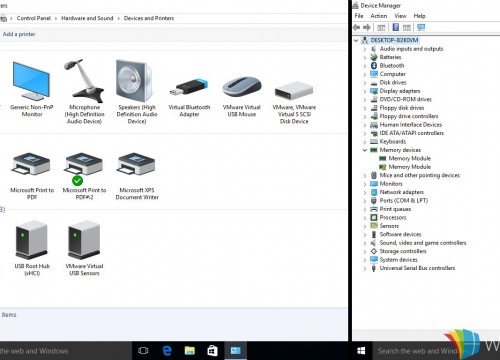Select the second Memory Module with warning
Image resolution: width=500 pixels, height=360 pixels.
tap(409, 167)
